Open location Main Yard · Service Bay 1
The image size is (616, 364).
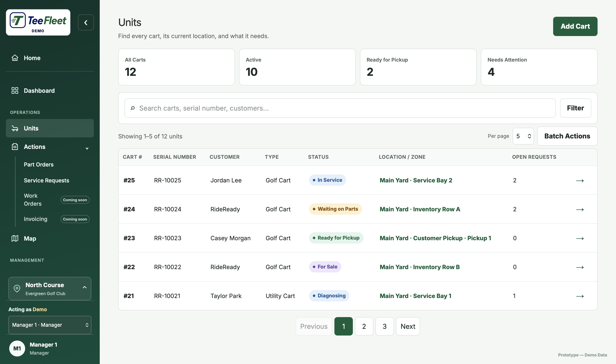(x=415, y=296)
